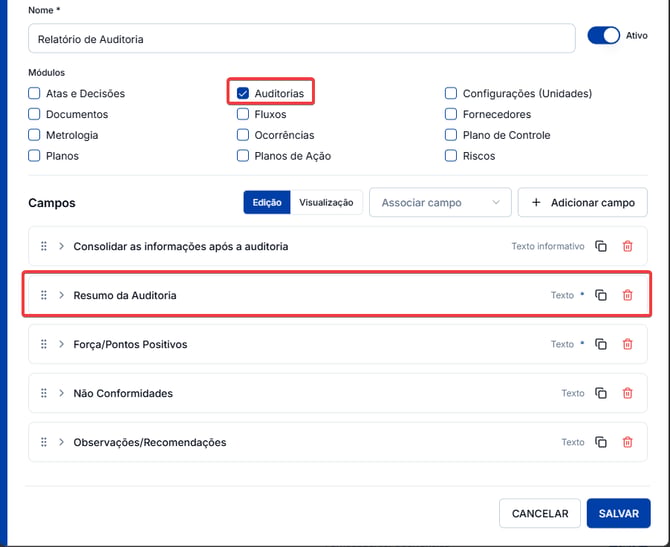Image resolution: width=670 pixels, height=547 pixels.
Task: Check the Documentos module
Action: pyautogui.click(x=34, y=114)
